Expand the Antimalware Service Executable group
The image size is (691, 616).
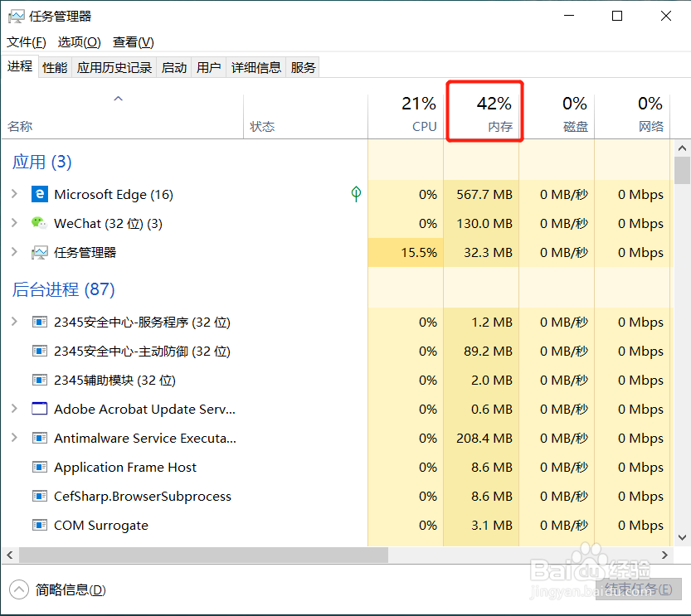tap(14, 438)
